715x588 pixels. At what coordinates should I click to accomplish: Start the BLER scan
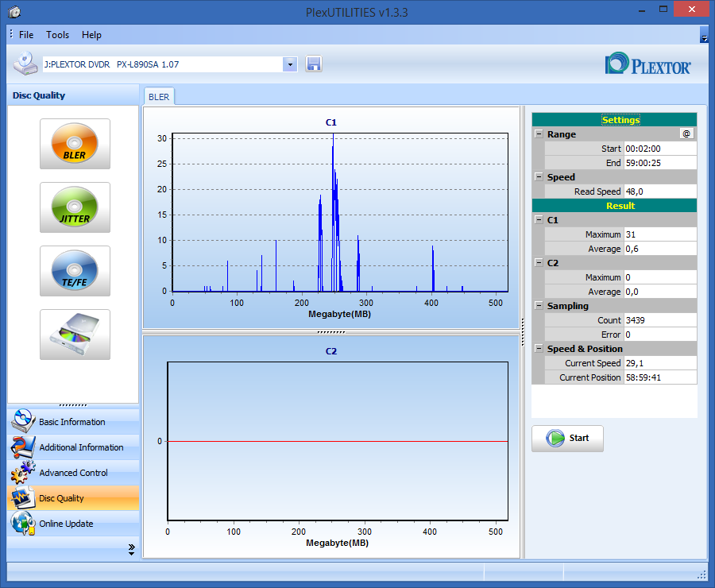click(567, 439)
